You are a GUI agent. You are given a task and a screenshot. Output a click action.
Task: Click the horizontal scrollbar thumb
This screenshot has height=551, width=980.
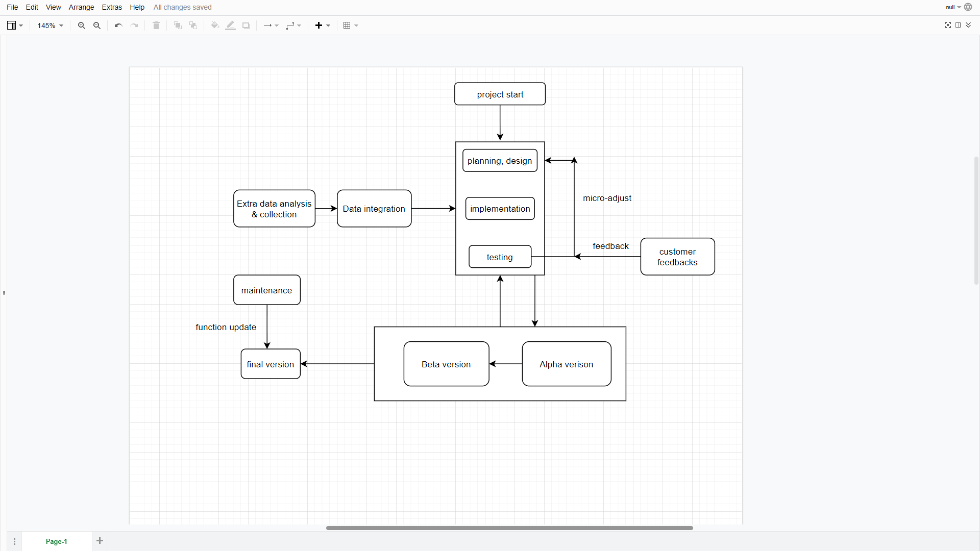click(509, 528)
